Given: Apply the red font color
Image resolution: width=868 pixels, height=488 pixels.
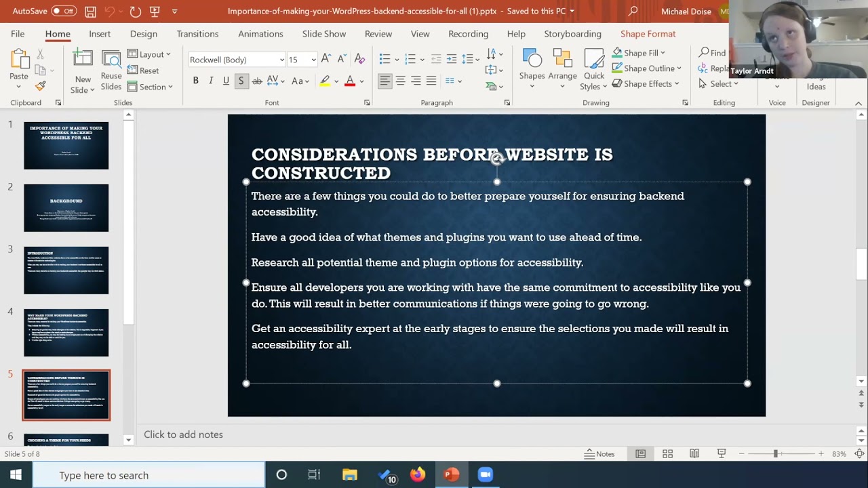Looking at the screenshot, I should pos(350,81).
